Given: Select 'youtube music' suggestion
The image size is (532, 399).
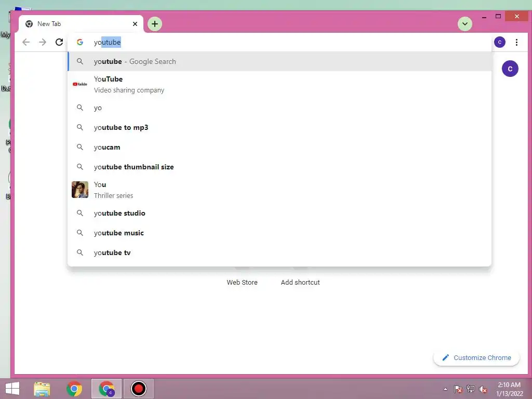Looking at the screenshot, I should (x=279, y=233).
